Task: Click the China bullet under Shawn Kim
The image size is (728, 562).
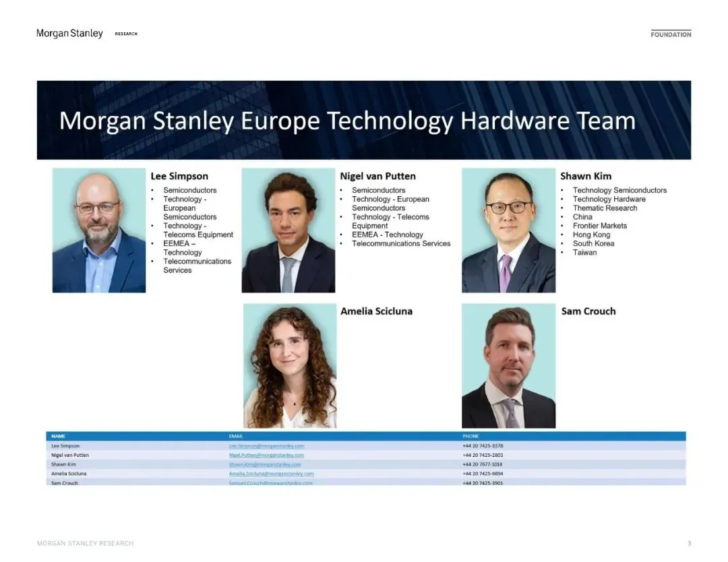Action: point(582,217)
